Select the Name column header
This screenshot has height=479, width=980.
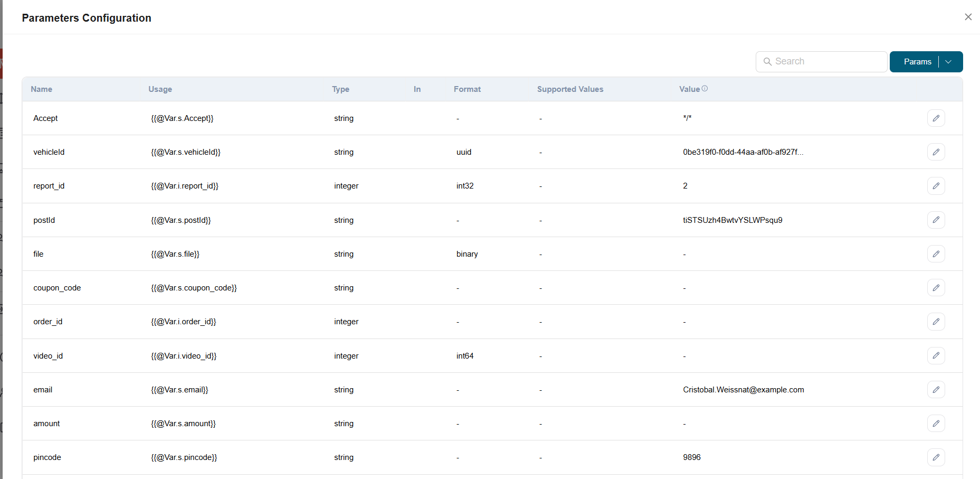[x=41, y=89]
